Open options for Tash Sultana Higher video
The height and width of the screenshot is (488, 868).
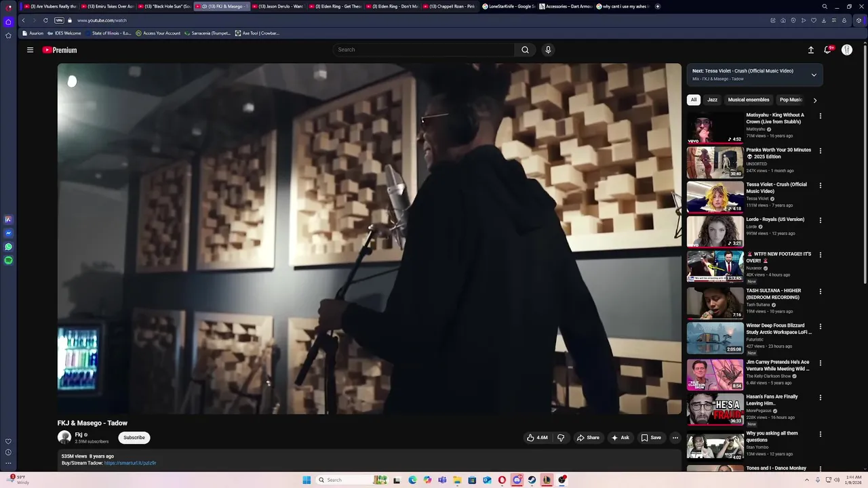pos(821,291)
